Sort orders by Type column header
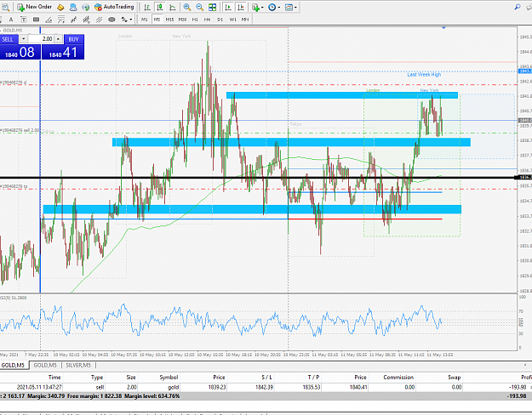The width and height of the screenshot is (532, 415). (97, 377)
